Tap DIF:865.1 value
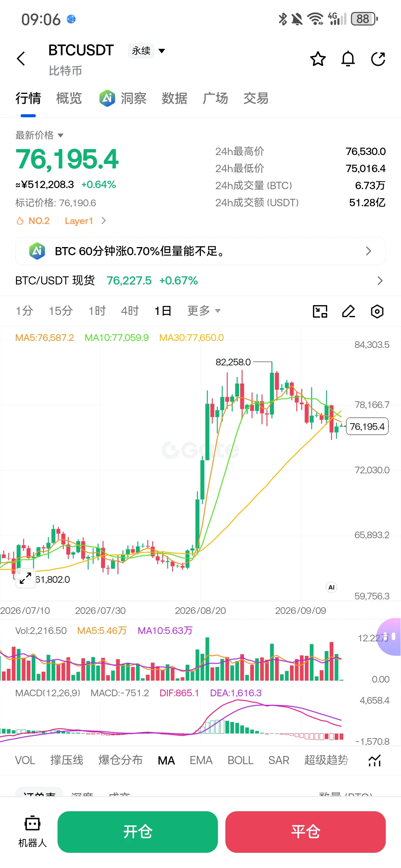401x868 pixels. (x=179, y=693)
